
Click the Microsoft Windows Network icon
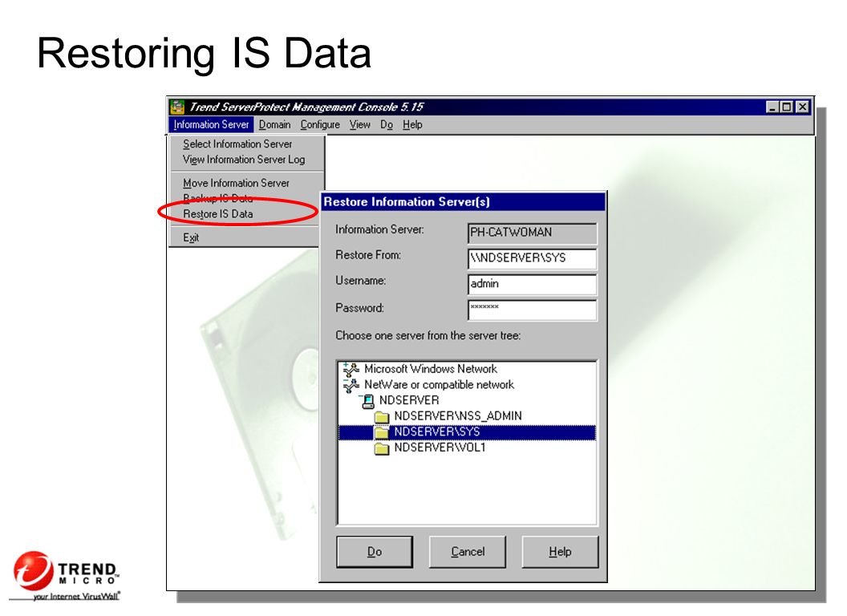[351, 370]
